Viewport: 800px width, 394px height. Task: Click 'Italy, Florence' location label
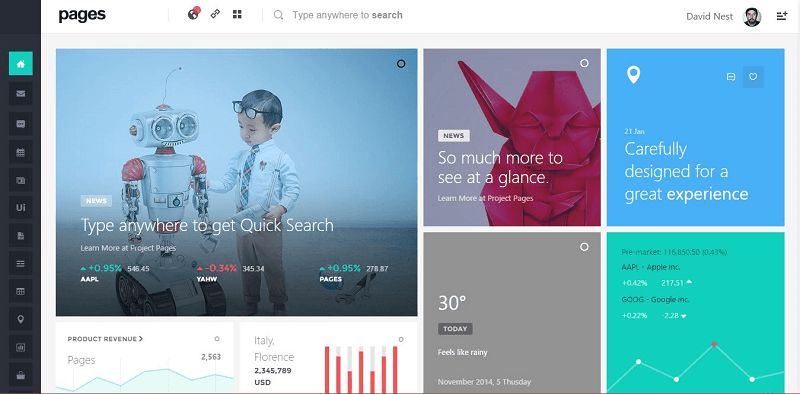tap(274, 349)
